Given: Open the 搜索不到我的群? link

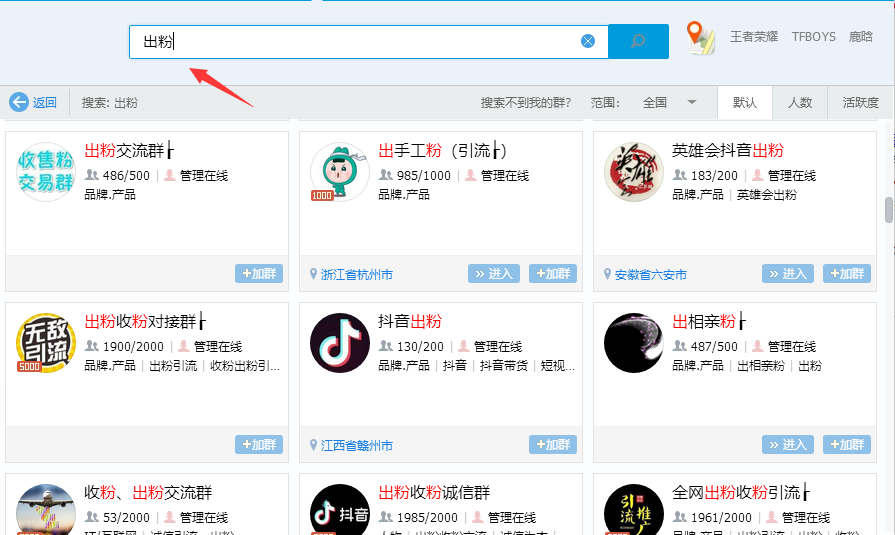Looking at the screenshot, I should (525, 102).
